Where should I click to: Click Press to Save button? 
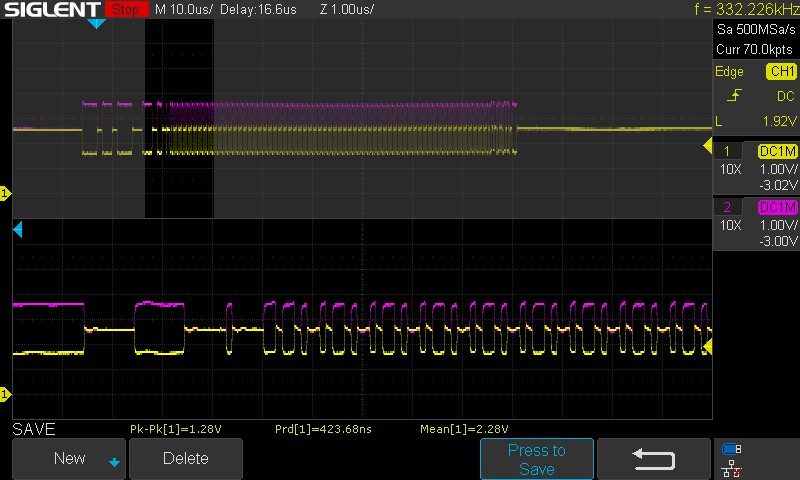537,459
